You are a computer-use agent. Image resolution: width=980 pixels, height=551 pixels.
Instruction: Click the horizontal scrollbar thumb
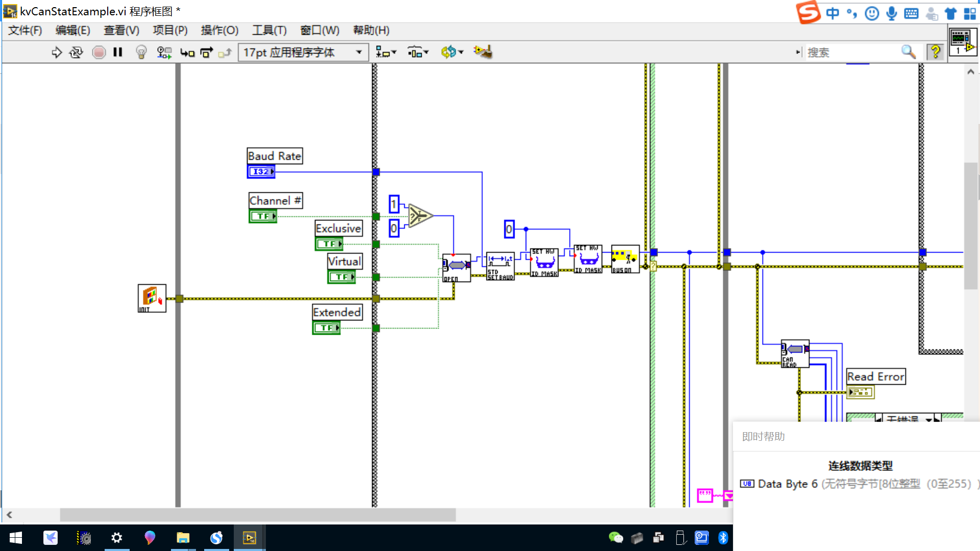(258, 515)
